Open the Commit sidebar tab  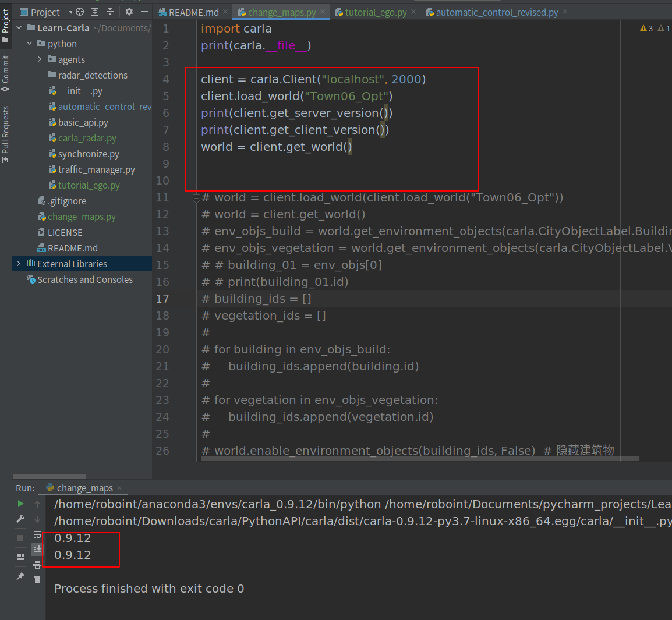tap(6, 73)
